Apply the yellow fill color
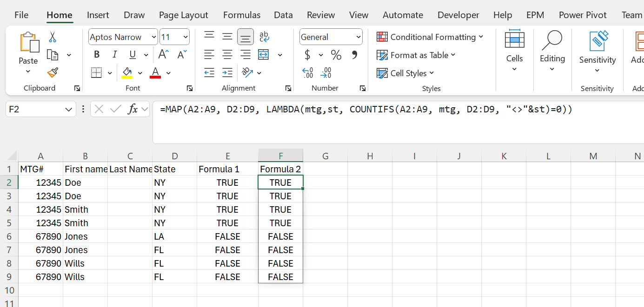 click(x=127, y=72)
